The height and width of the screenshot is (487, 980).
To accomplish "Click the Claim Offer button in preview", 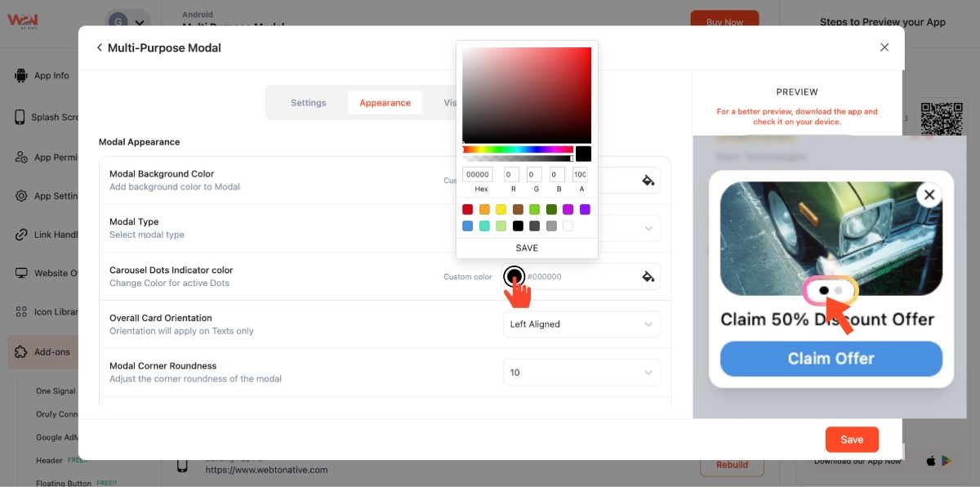I will point(831,359).
